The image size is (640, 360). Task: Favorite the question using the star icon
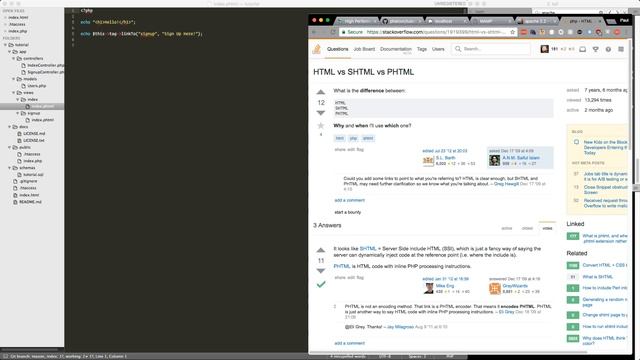click(x=321, y=125)
